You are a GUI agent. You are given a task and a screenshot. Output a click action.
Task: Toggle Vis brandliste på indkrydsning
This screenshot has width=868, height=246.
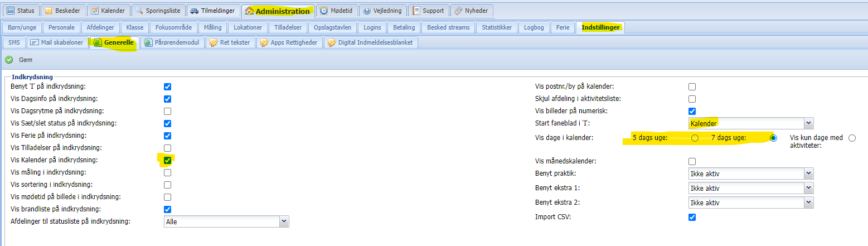click(x=167, y=209)
